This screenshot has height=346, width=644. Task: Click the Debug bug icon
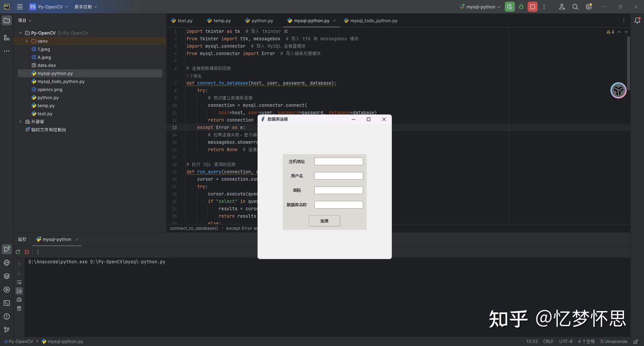coord(521,7)
